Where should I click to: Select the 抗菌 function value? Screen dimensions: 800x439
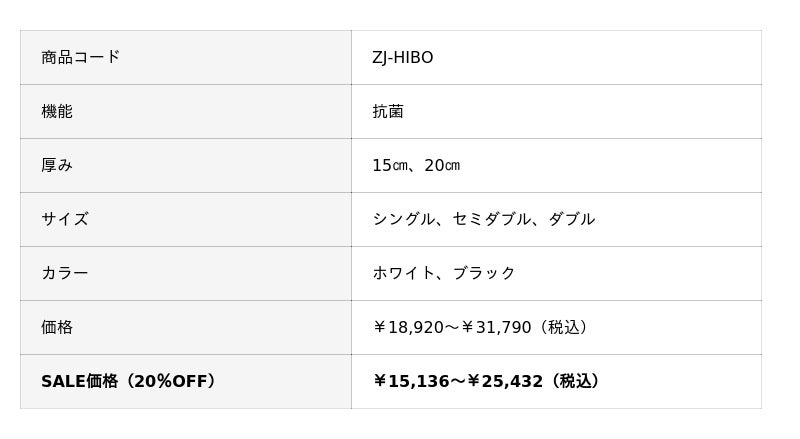coord(388,111)
